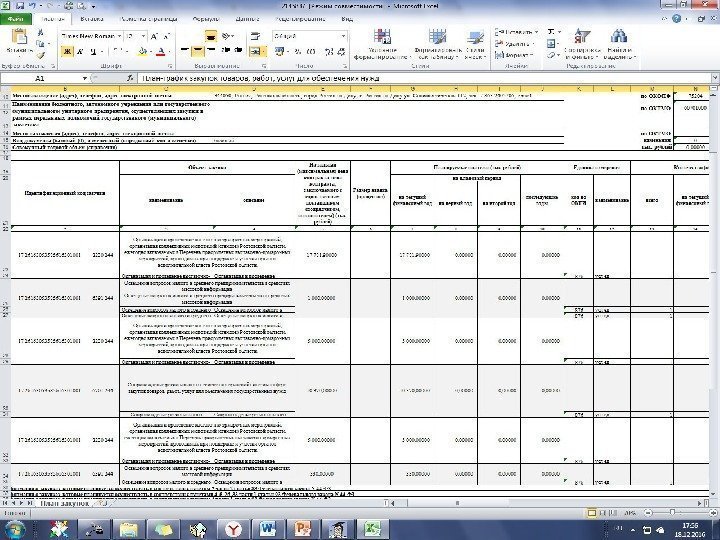Open Fill Color dropdown arrow
Image resolution: width=720 pixels, height=540 pixels.
(x=152, y=51)
